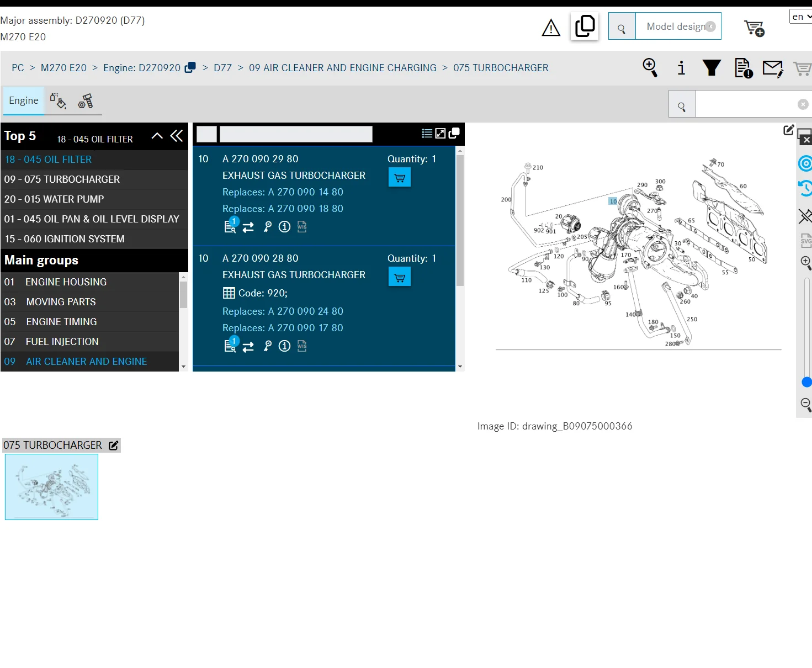Select the paint bucket colors tab icon

58,101
